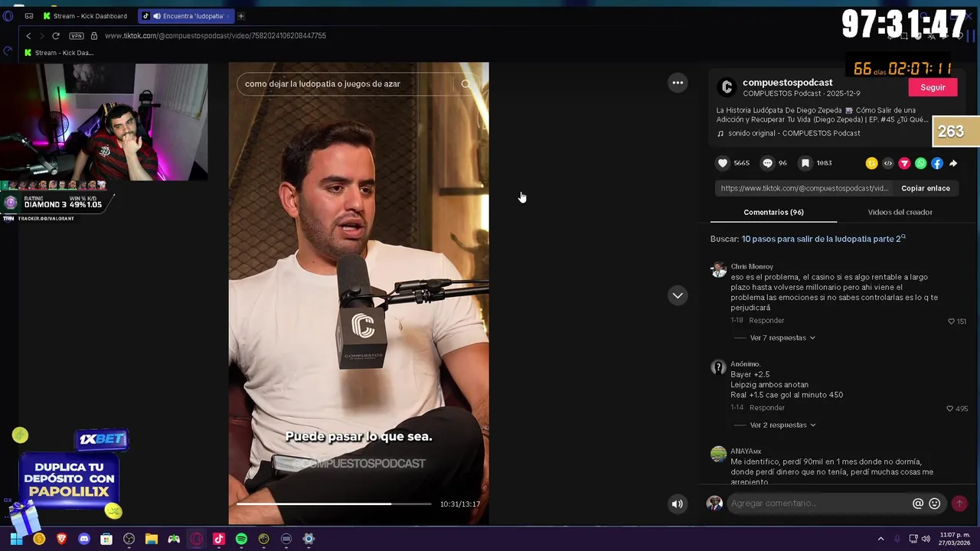Mute the video with speaker icon
Screen dimensions: 980x551
[x=677, y=504]
